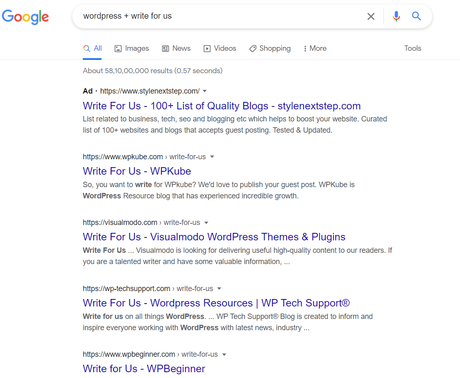The height and width of the screenshot is (378, 460).
Task: Switch to the News tab
Action: click(x=176, y=48)
